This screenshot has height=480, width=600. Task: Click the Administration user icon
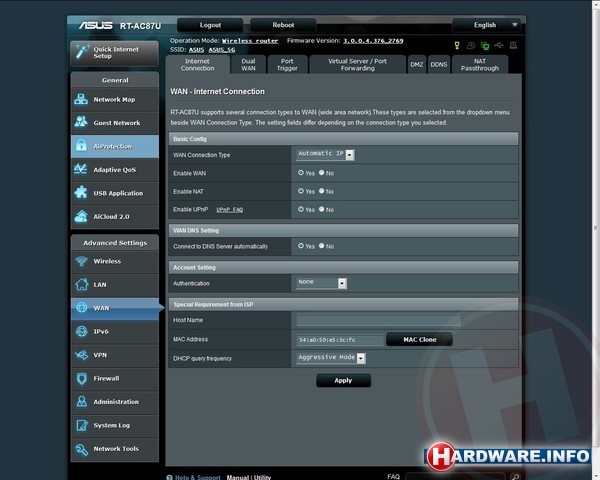pyautogui.click(x=81, y=402)
